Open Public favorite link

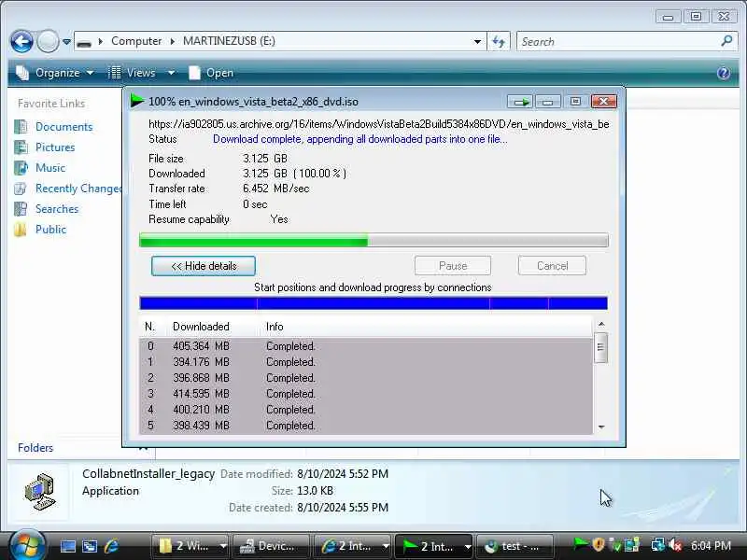[51, 229]
